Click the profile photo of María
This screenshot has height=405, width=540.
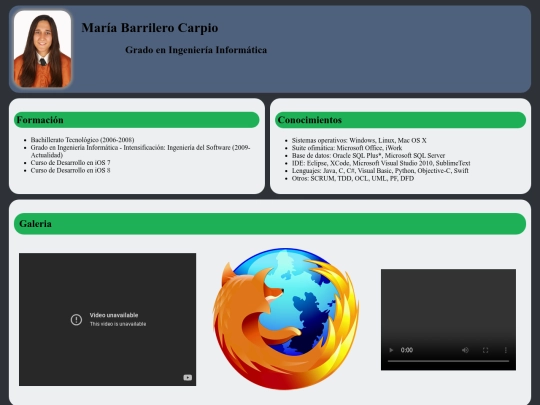coord(42,49)
